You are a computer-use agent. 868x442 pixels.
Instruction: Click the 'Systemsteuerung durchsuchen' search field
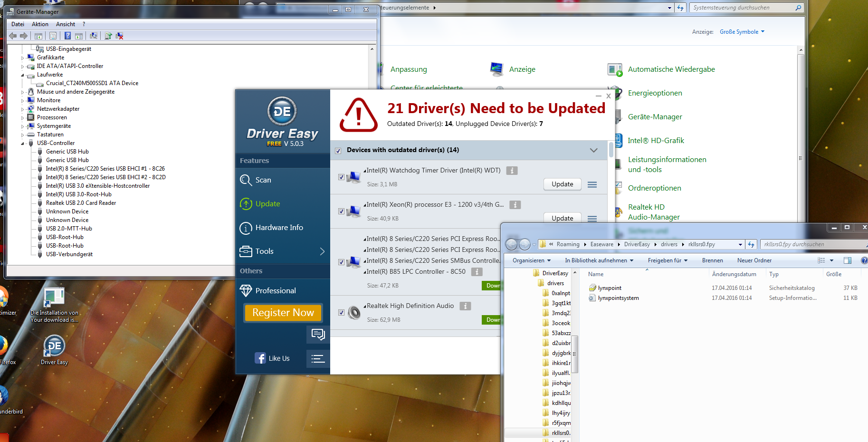point(746,8)
